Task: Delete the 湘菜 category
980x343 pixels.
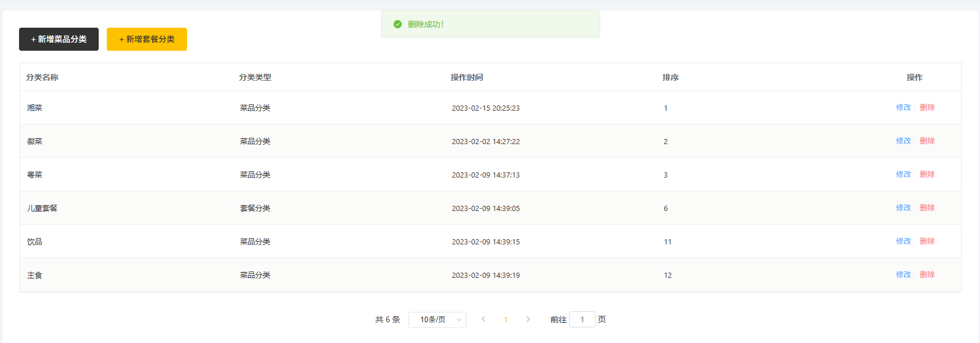Action: 927,107
